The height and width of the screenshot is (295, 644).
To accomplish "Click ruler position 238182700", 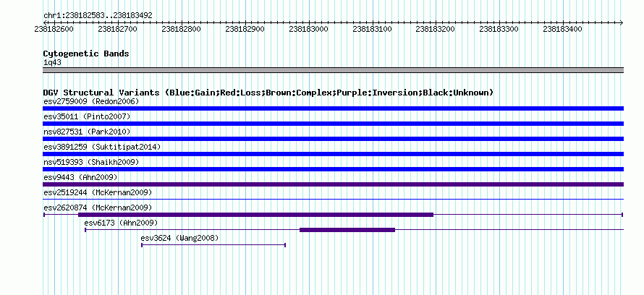I will [117, 29].
